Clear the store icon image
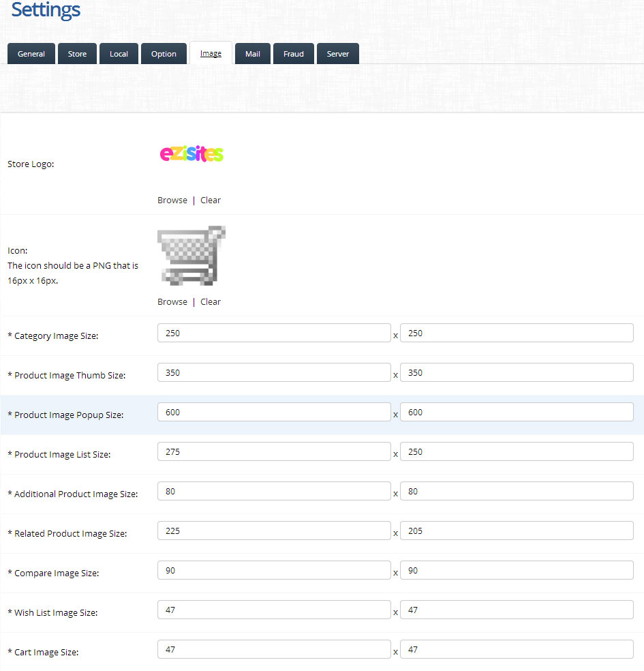Image resolution: width=644 pixels, height=671 pixels. pos(211,301)
